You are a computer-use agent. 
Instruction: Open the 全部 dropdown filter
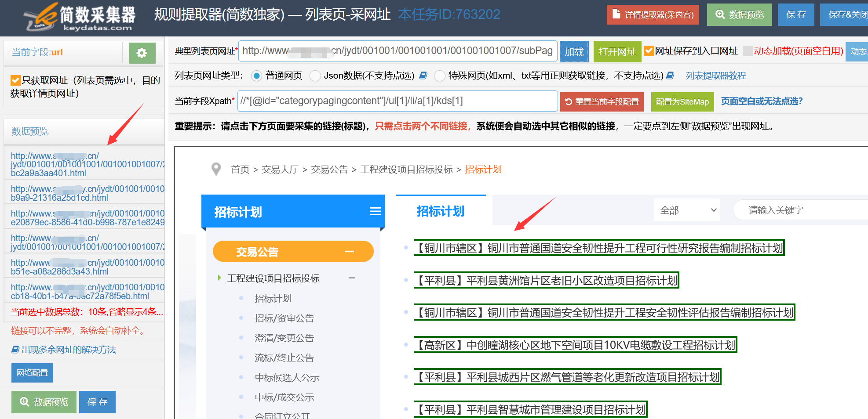pyautogui.click(x=688, y=210)
